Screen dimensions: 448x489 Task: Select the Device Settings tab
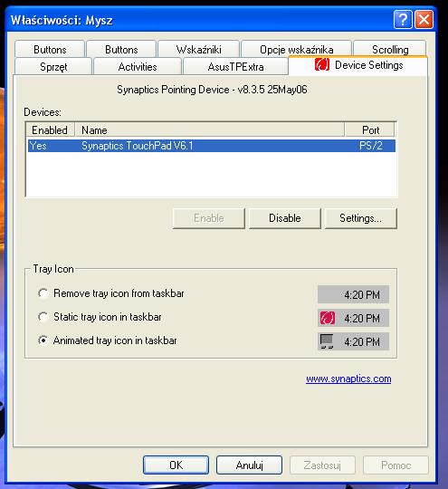pyautogui.click(x=357, y=65)
